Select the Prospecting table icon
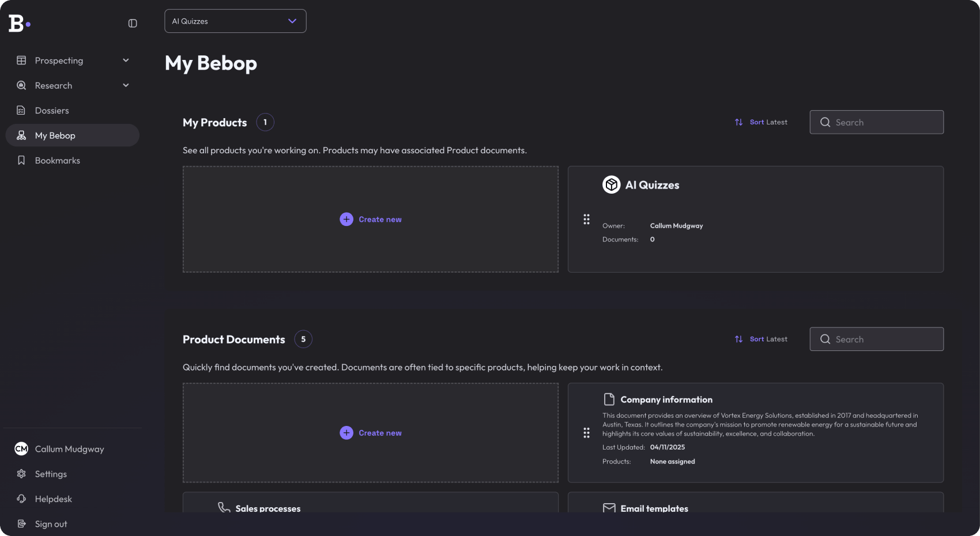The height and width of the screenshot is (536, 980). [x=21, y=60]
